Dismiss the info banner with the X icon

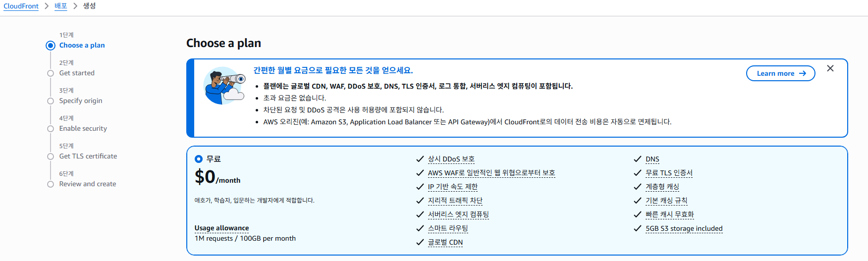pos(830,68)
